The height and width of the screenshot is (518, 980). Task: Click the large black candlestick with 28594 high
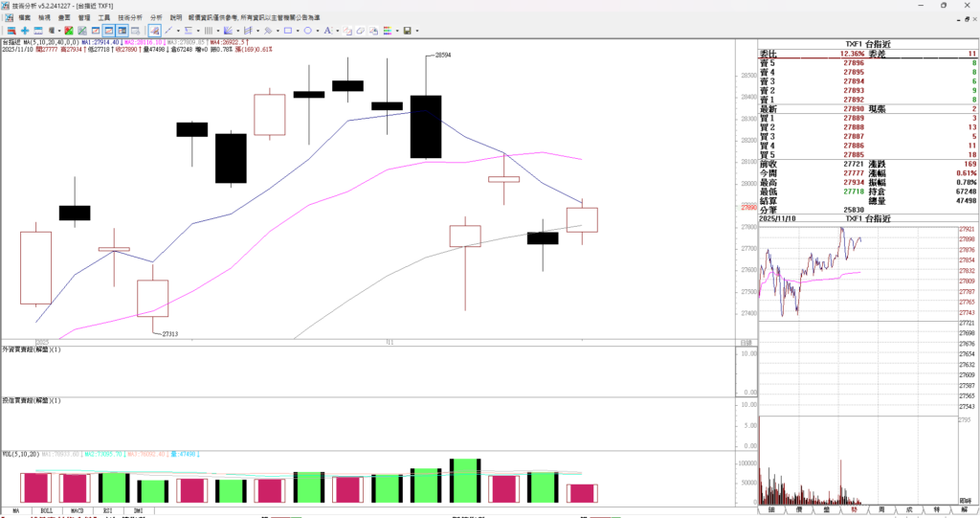coord(426,125)
